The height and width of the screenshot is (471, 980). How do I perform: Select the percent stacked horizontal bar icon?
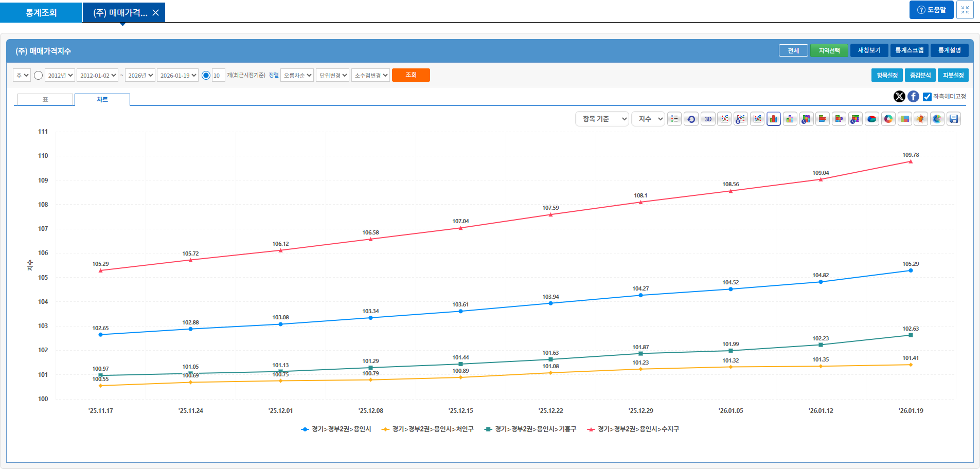856,119
